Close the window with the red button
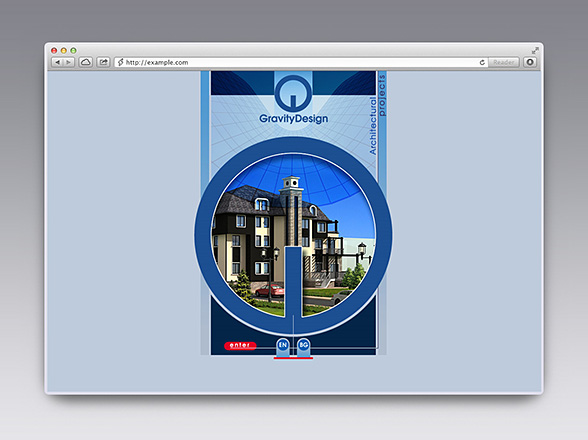Image resolution: width=588 pixels, height=440 pixels. tap(54, 50)
